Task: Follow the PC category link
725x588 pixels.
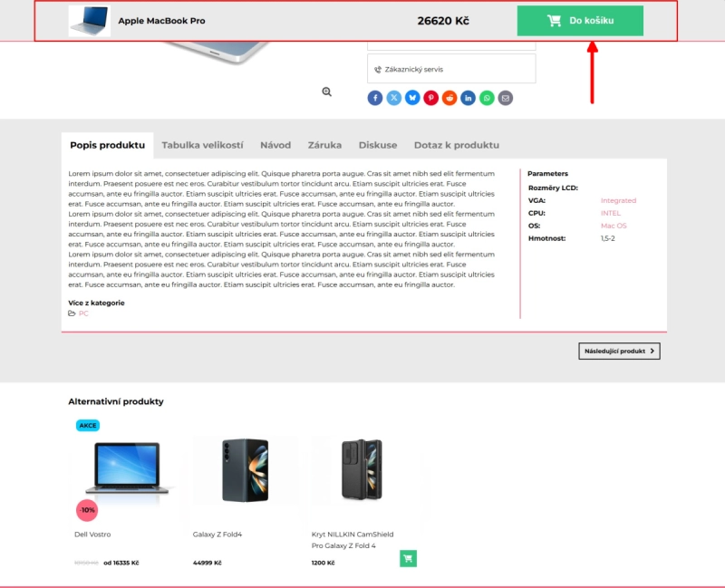Action: pos(83,313)
